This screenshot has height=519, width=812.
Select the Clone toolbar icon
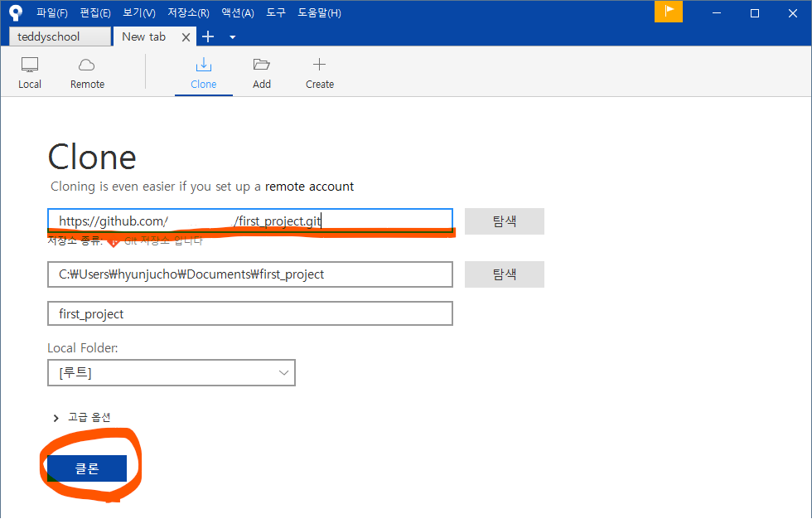coord(204,73)
